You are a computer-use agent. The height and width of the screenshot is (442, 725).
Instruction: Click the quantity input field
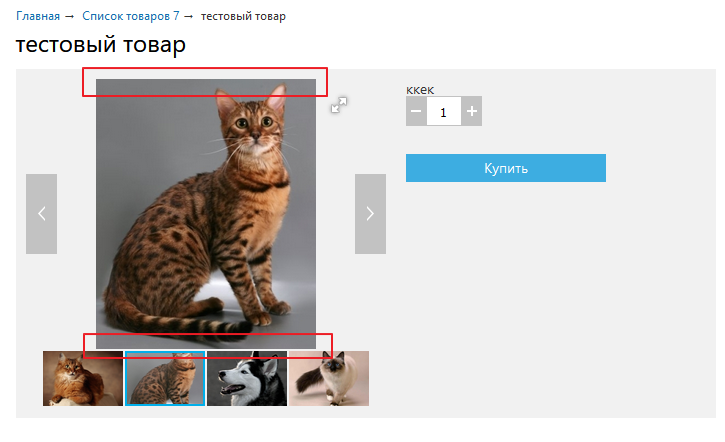click(444, 111)
